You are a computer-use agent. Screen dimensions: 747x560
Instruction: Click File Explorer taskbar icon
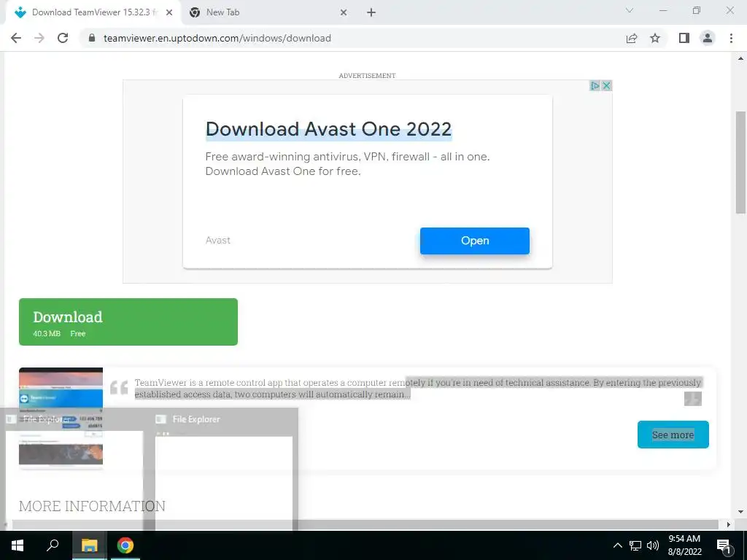point(89,545)
